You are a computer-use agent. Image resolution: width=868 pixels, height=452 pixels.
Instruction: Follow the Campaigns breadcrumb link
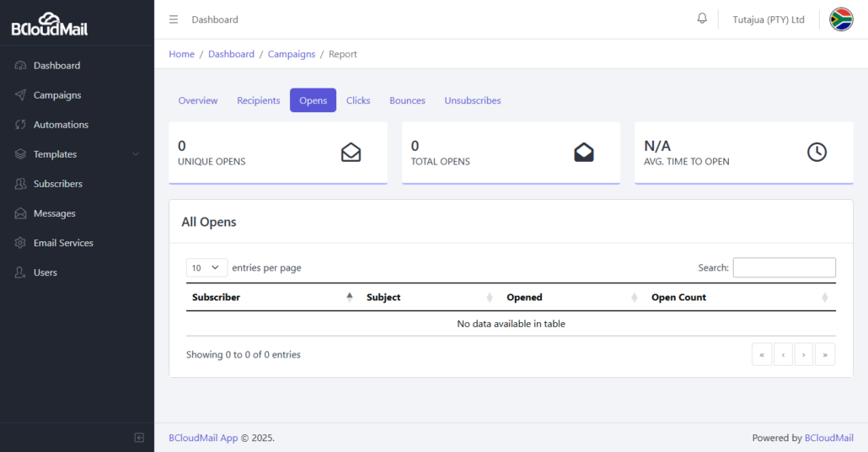click(x=292, y=54)
